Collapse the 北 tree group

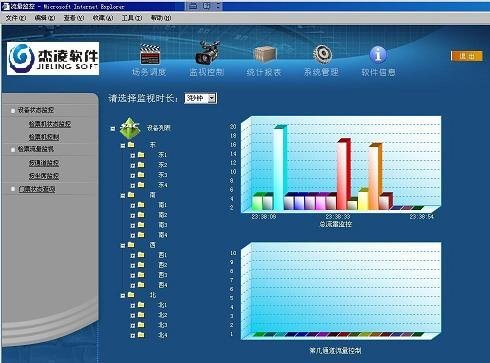coord(123,295)
